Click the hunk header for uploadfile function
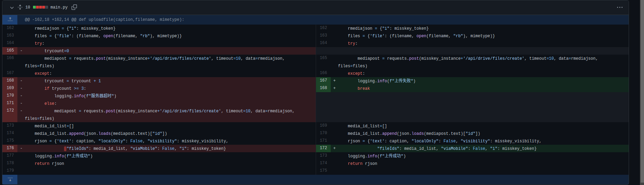Viewport: 644px width, 185px height. [104, 19]
